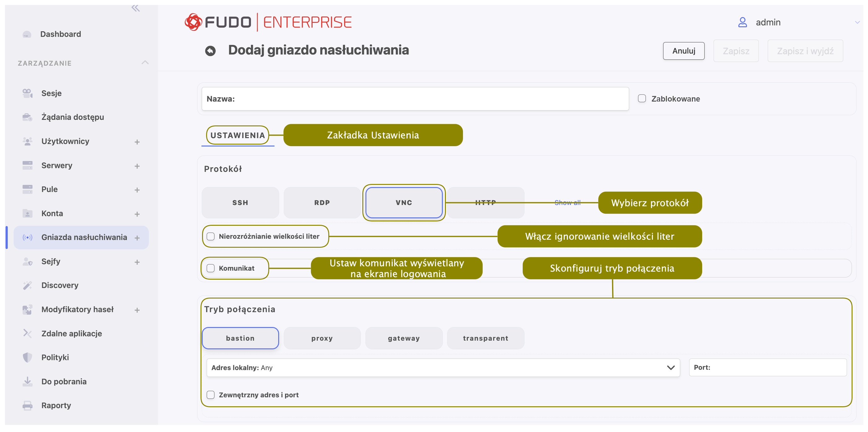The height and width of the screenshot is (432, 868).
Task: Click the Serwery server icon
Action: coord(27,166)
